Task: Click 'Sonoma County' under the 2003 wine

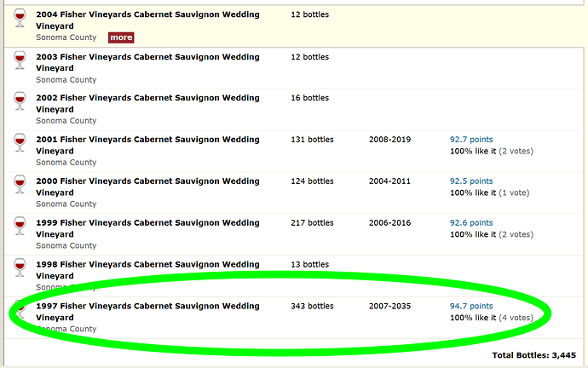Action: [x=66, y=80]
